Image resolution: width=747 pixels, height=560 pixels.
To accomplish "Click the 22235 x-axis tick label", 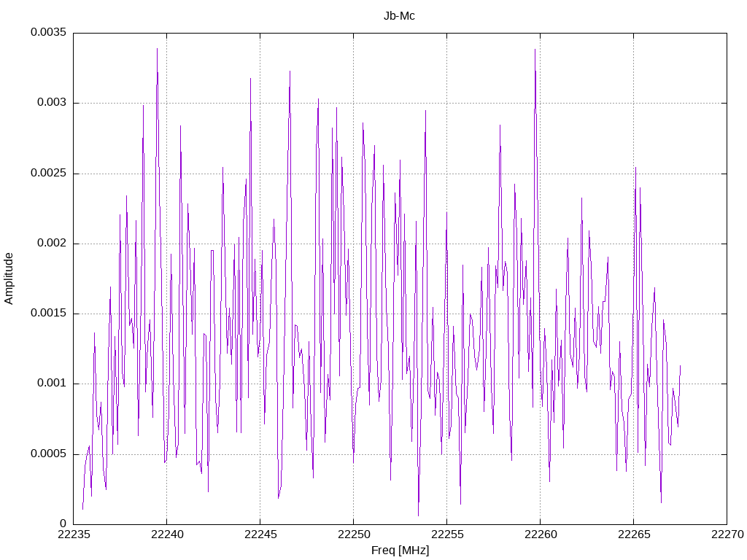I will click(x=74, y=534).
